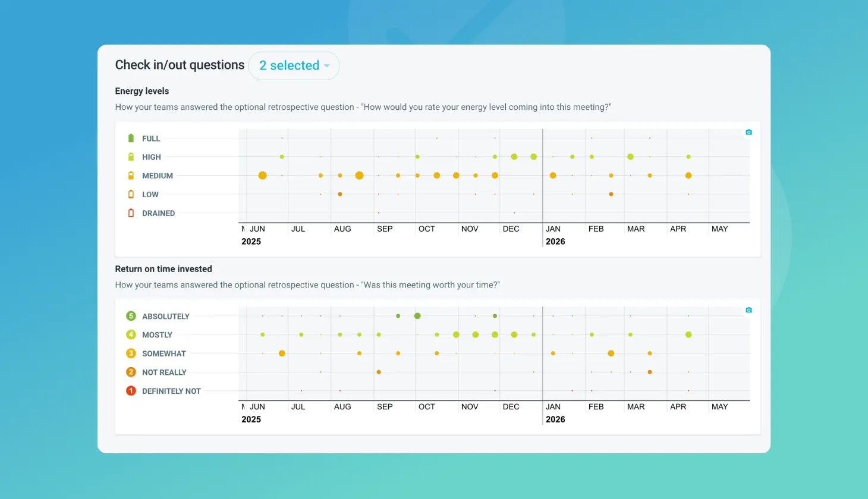868x499 pixels.
Task: Click the ABSOLUTELY rating 5 icon
Action: (x=131, y=316)
